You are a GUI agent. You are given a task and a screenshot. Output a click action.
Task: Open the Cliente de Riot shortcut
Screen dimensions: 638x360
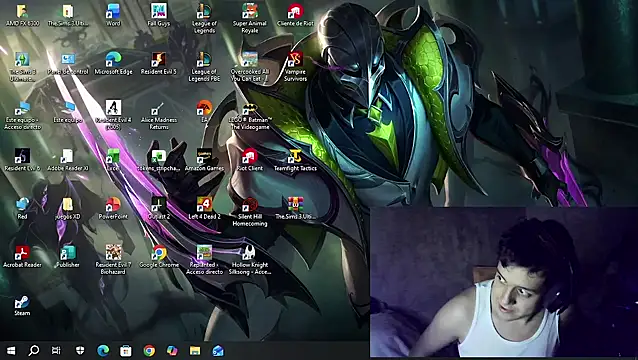295,15
